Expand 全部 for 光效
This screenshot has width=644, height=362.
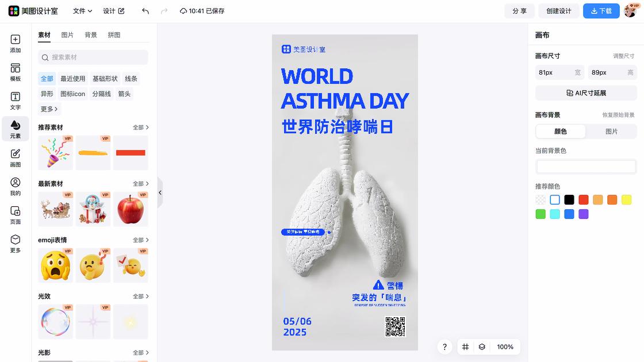(140, 296)
